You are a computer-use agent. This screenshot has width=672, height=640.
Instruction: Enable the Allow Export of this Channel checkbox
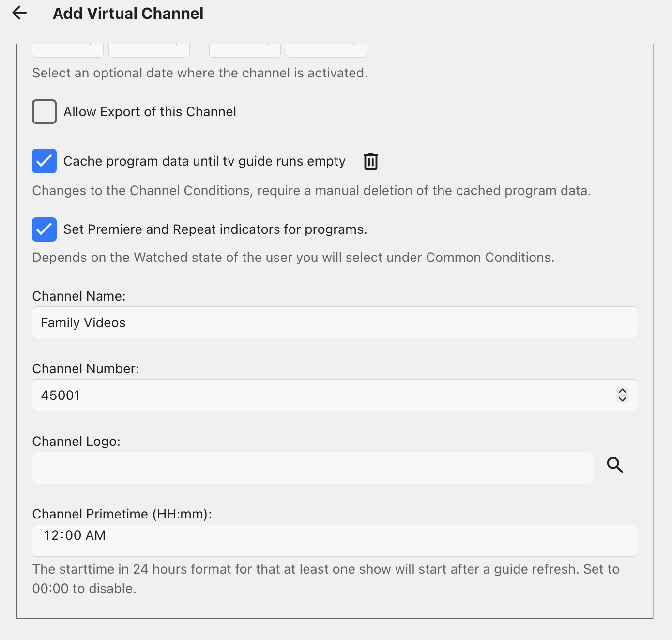(44, 112)
